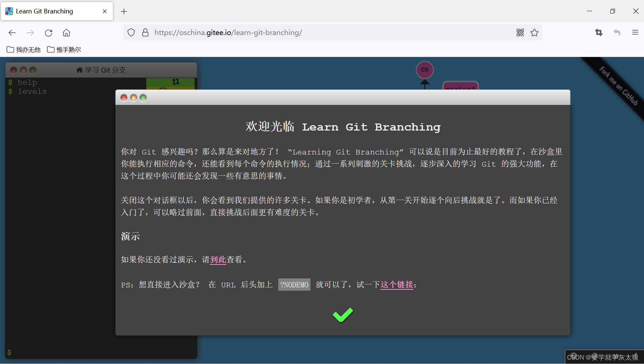Image resolution: width=644 pixels, height=364 pixels.
Task: Open the '我亦无他' bookmark folder
Action: coord(24,50)
